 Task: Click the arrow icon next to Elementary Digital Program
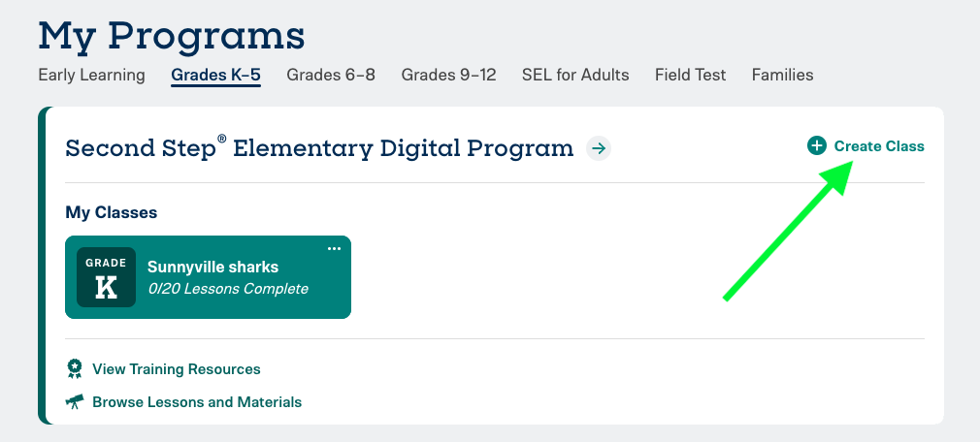(x=599, y=148)
